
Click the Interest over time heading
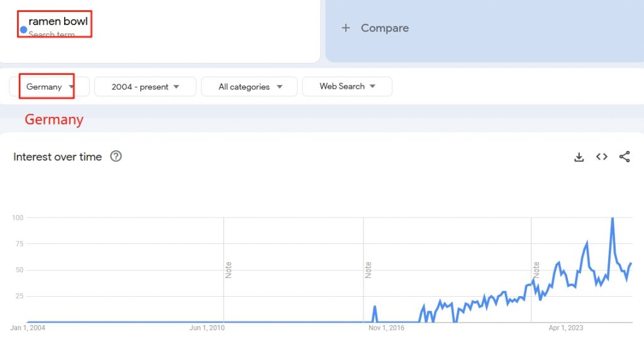pos(57,157)
